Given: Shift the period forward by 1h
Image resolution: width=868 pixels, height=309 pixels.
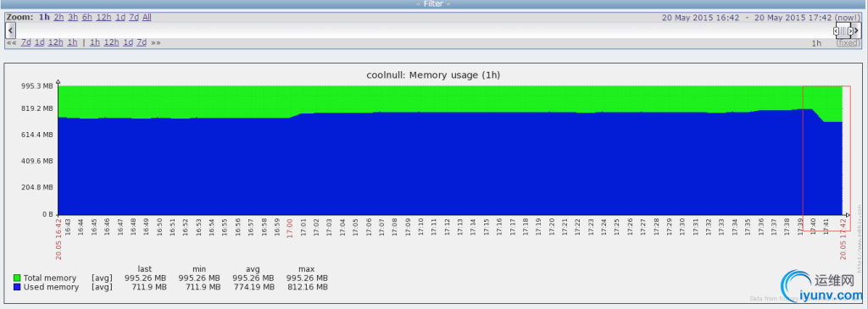Looking at the screenshot, I should (x=95, y=42).
